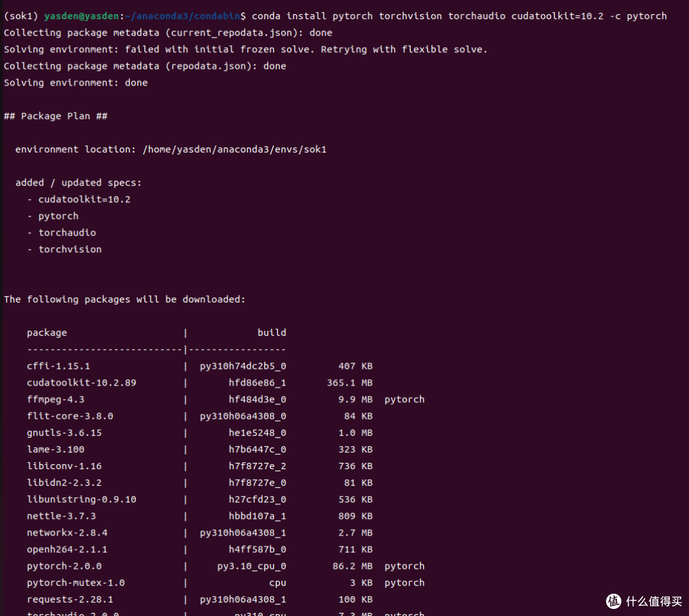689x616 pixels.
Task: Click the "package" column header
Action: tap(47, 333)
